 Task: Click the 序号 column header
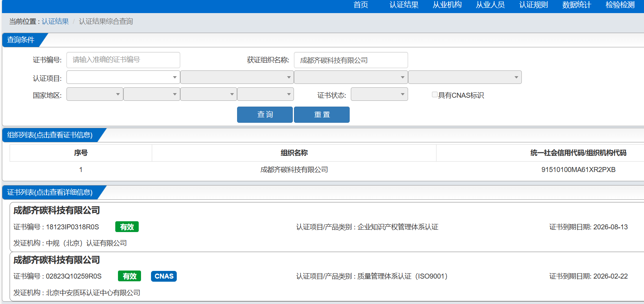(81, 153)
